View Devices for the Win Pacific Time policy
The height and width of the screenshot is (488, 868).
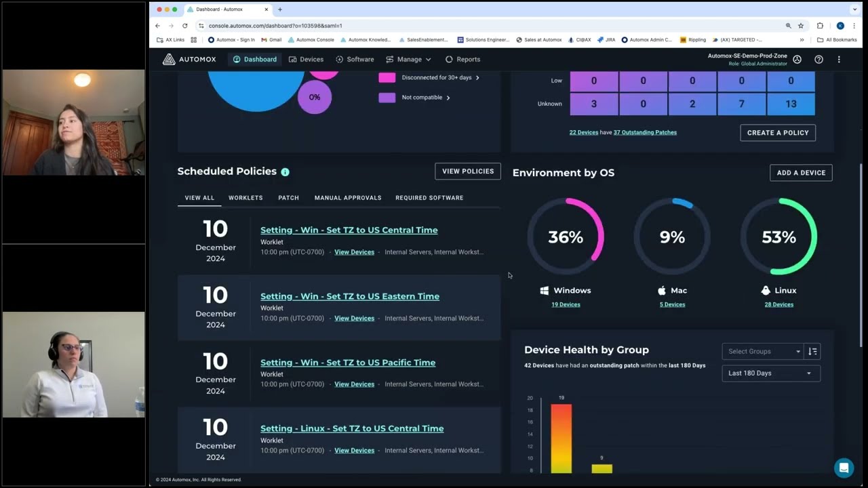pos(354,384)
